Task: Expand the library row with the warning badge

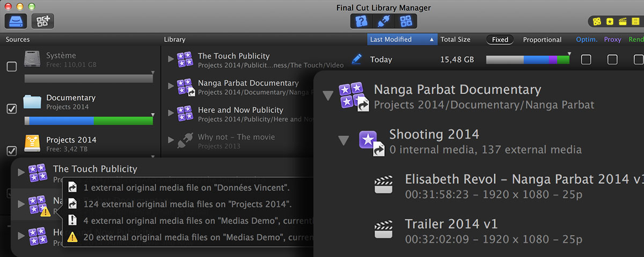Action: [x=21, y=204]
